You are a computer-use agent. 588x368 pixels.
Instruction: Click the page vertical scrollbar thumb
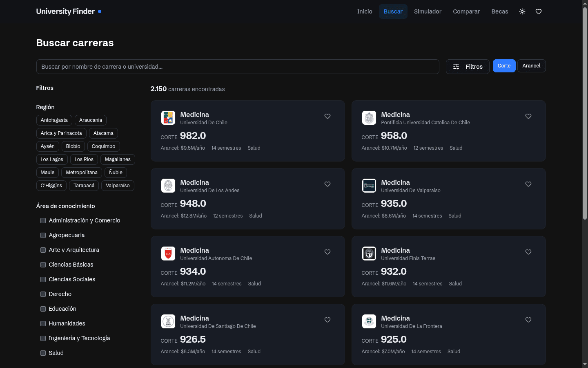click(x=585, y=114)
